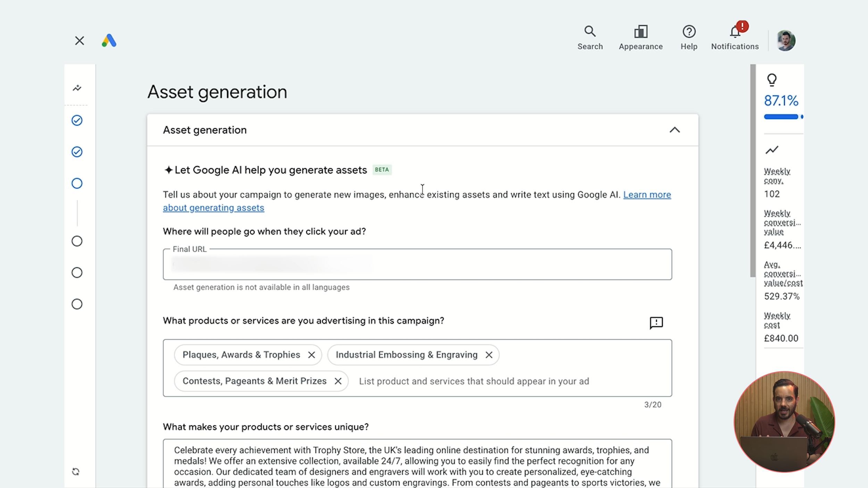Screen dimensions: 868x488
Task: Send feedback with the comment icon
Action: (x=656, y=323)
